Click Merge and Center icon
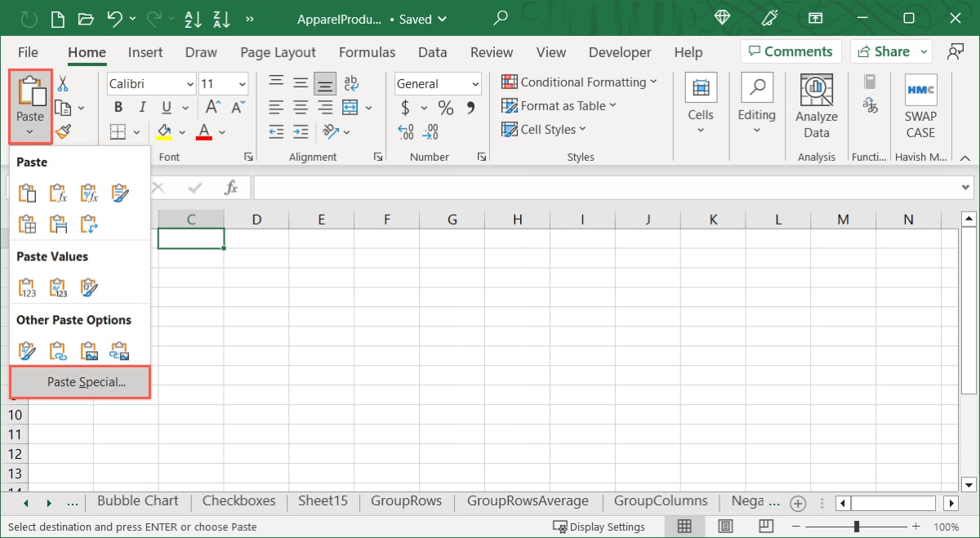This screenshot has height=538, width=980. click(350, 107)
